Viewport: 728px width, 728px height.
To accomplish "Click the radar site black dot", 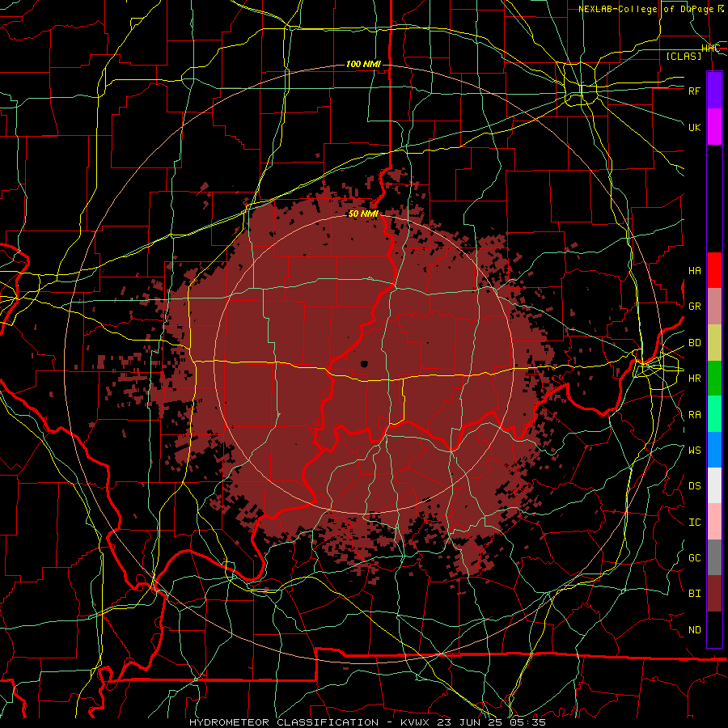I will click(x=364, y=364).
